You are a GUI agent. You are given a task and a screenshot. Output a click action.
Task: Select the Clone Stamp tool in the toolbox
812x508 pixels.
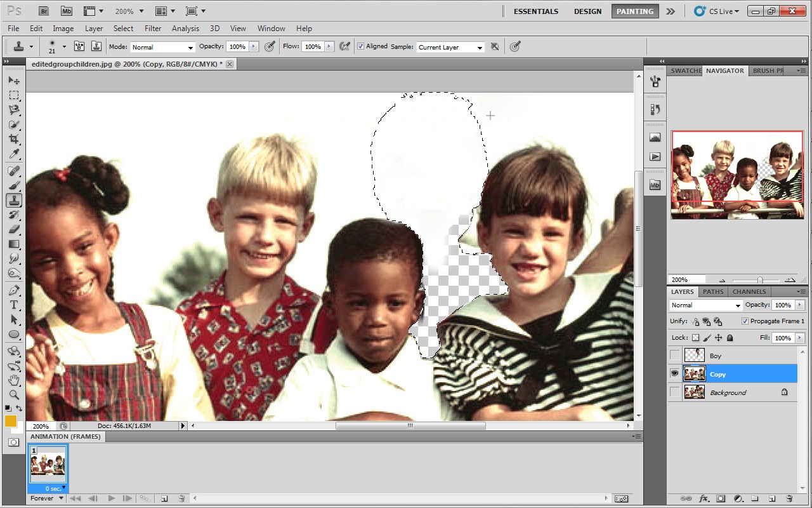click(x=14, y=200)
